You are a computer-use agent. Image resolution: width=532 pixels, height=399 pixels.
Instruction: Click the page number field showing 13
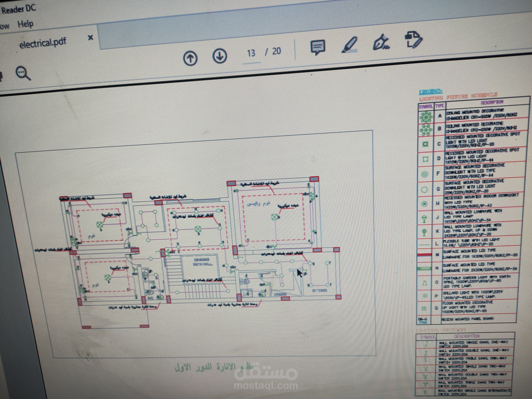tap(251, 53)
